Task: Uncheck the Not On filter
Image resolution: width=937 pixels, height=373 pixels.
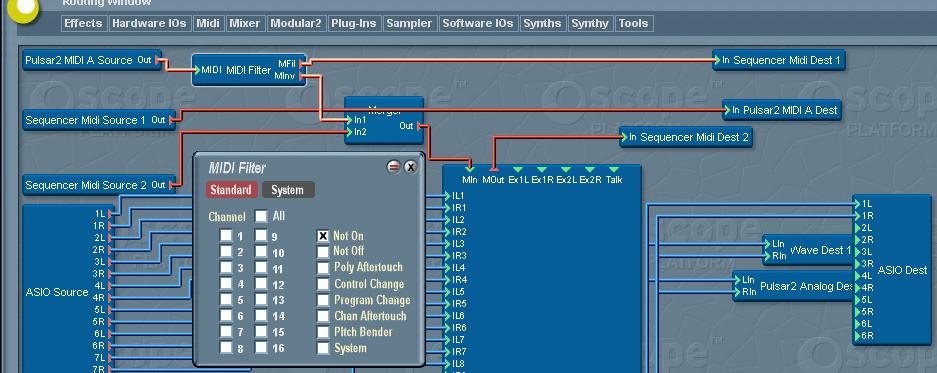Action: [323, 236]
